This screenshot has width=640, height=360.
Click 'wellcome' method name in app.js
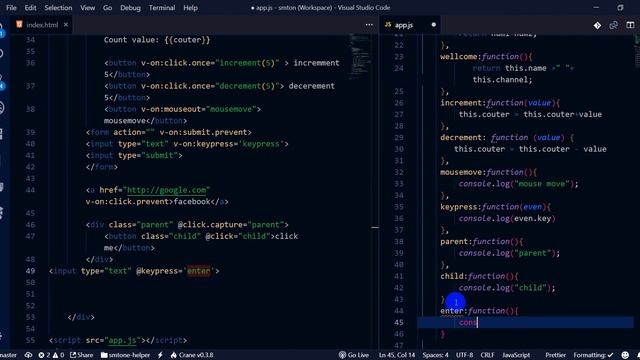point(459,57)
